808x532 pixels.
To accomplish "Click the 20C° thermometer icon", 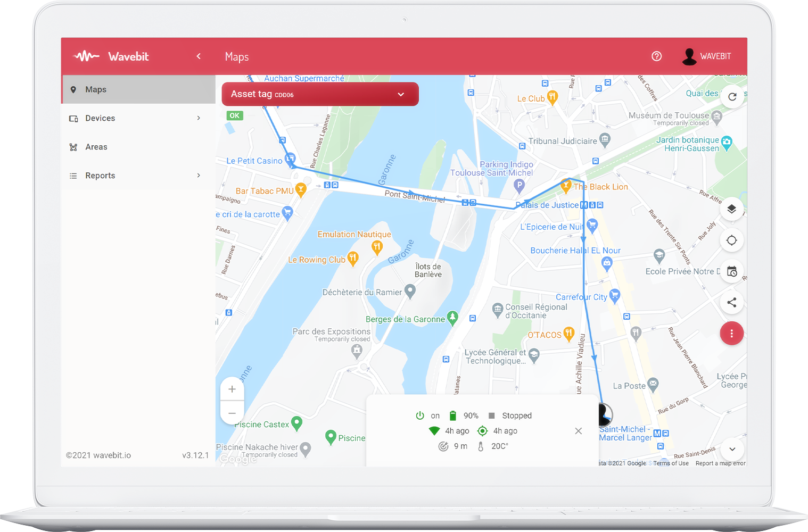I will click(481, 446).
